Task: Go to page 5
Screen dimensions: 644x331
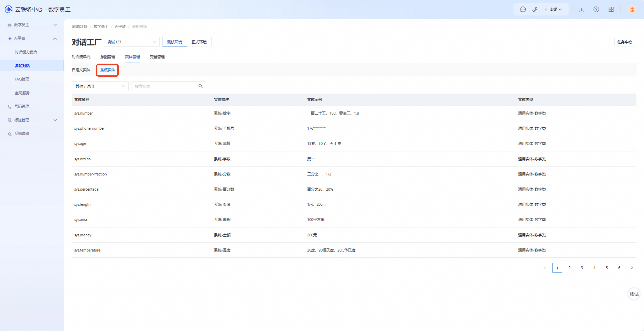Action: coord(607,268)
